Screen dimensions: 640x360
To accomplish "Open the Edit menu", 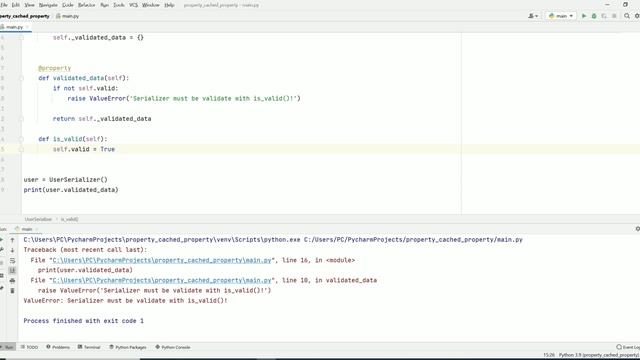I will pyautogui.click(x=16, y=5).
